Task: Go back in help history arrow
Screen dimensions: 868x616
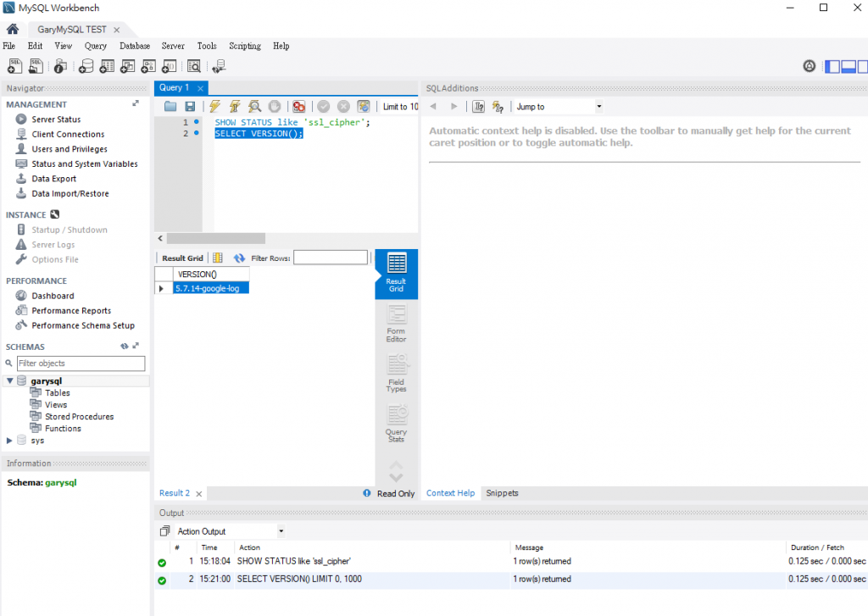Action: [x=433, y=106]
